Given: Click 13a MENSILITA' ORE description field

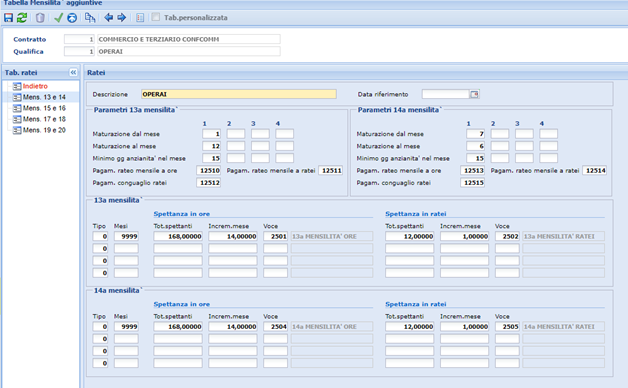Looking at the screenshot, I should tap(332, 236).
